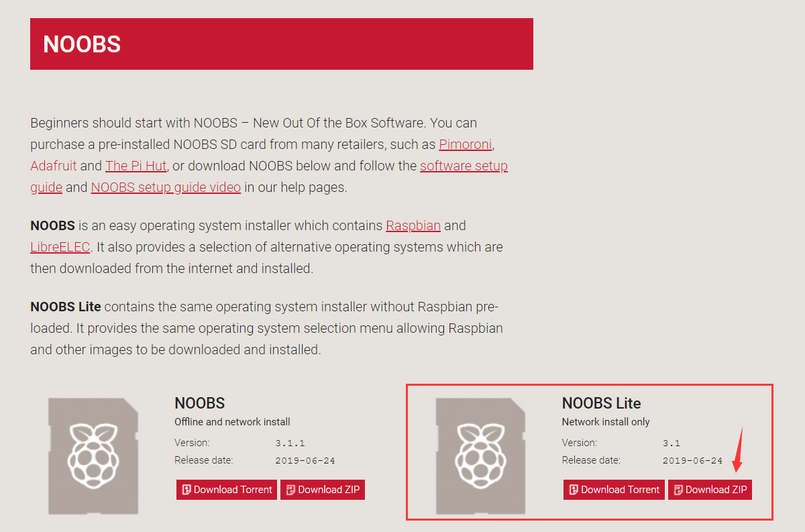Click the NOOBS Download ZIP button

coord(323,490)
